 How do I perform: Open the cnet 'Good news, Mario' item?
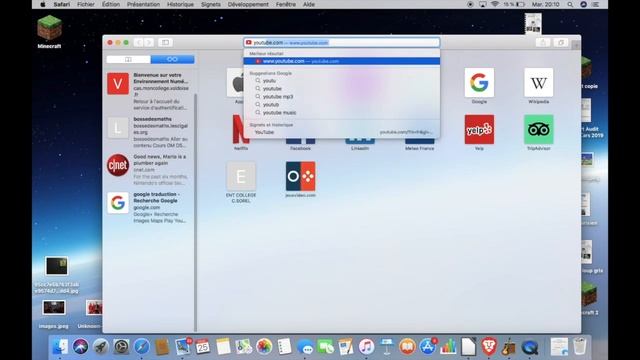click(x=149, y=170)
